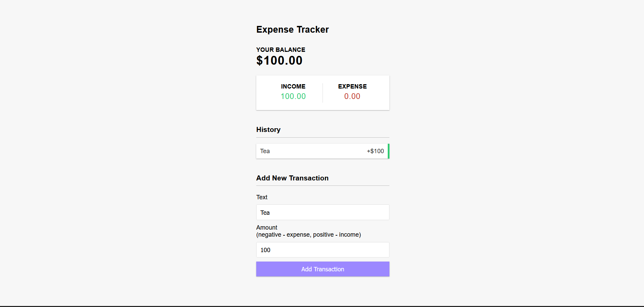Click the Text field label
Image resolution: width=644 pixels, height=307 pixels.
(x=262, y=197)
